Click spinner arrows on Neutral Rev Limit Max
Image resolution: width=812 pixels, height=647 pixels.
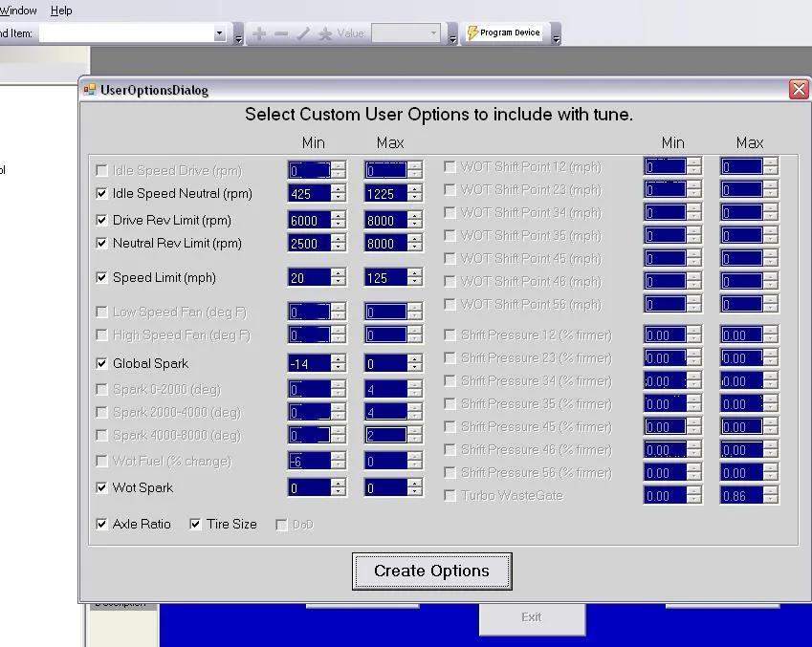(x=415, y=244)
